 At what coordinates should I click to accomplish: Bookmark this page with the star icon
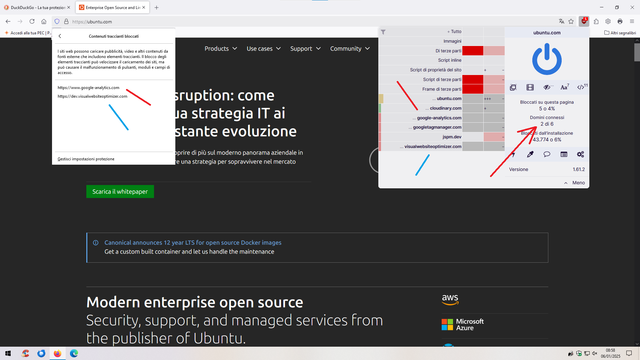pos(571,21)
